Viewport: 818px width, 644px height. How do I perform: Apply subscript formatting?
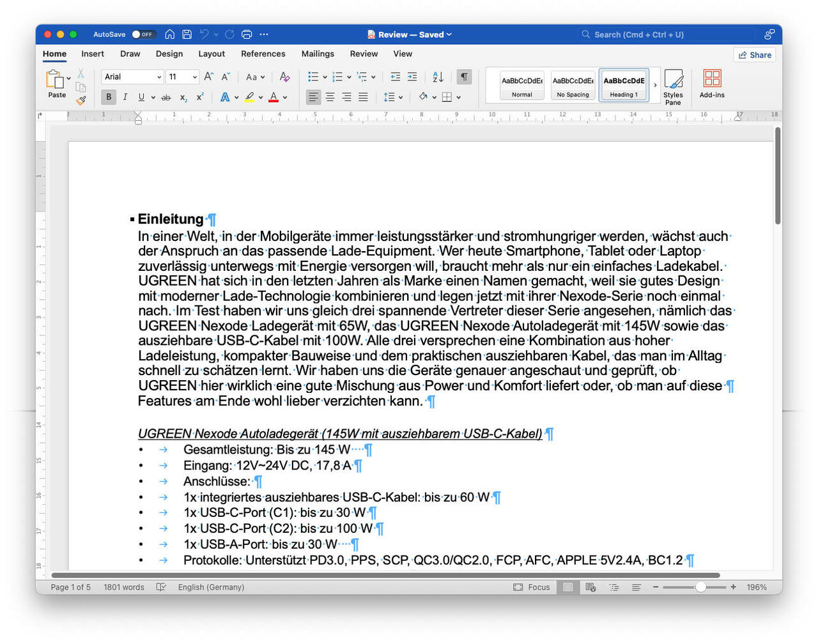[x=183, y=97]
